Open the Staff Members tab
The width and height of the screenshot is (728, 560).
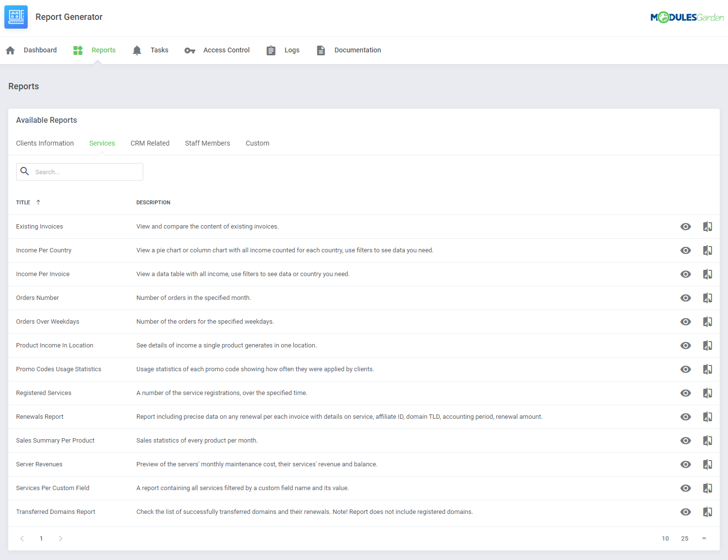click(207, 143)
